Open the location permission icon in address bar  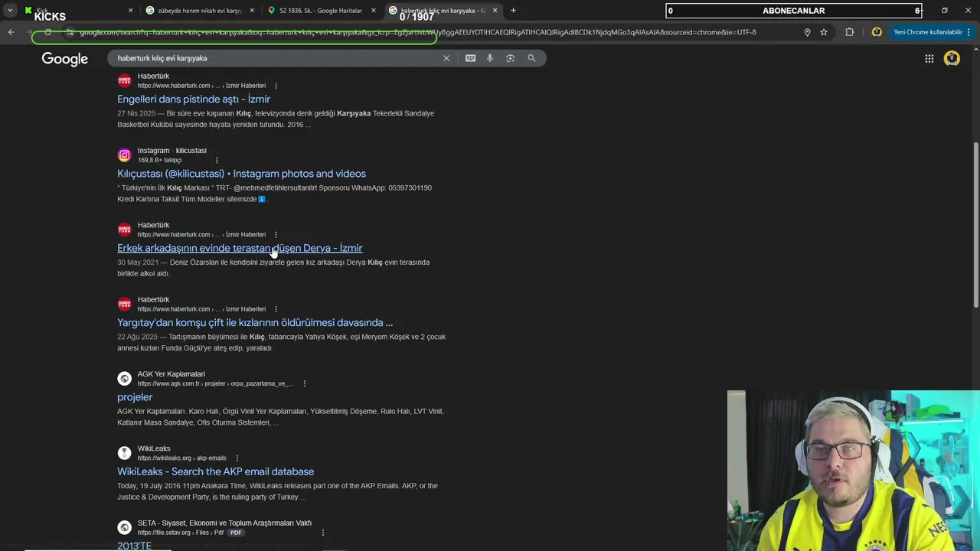click(x=807, y=32)
